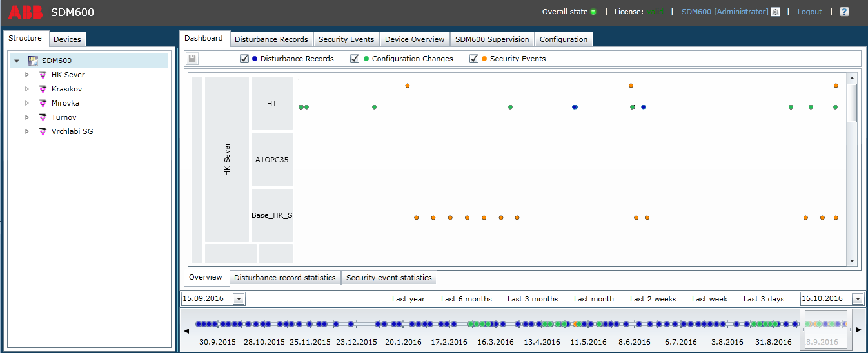Open the end date 16.10.2016 dropdown
This screenshot has width=868, height=353.
coord(857,299)
